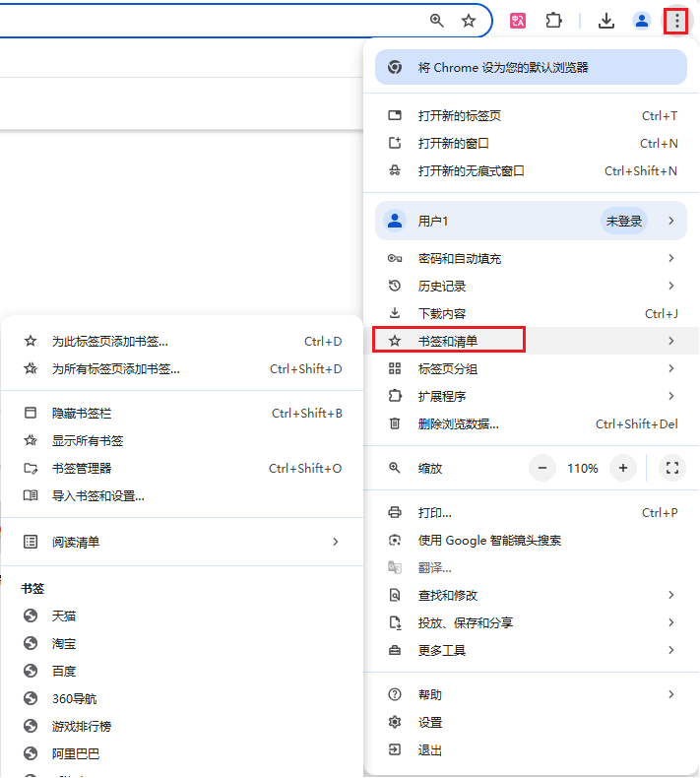Open 帮助 menu entry
The width and height of the screenshot is (700, 778).
point(531,694)
